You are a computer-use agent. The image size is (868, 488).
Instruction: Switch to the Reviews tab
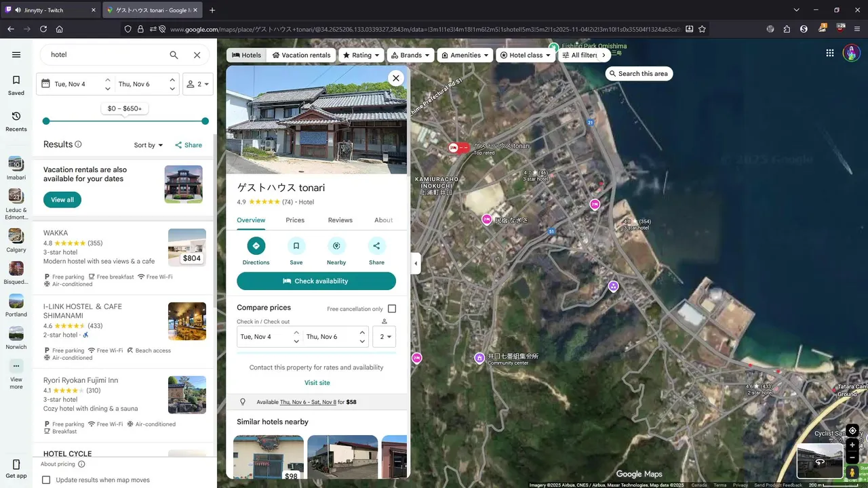click(340, 220)
